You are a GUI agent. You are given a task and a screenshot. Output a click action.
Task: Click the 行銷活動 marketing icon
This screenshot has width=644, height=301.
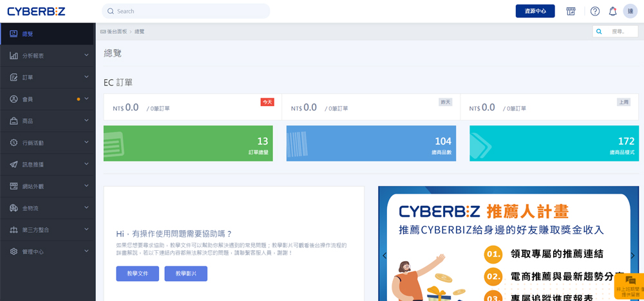14,142
